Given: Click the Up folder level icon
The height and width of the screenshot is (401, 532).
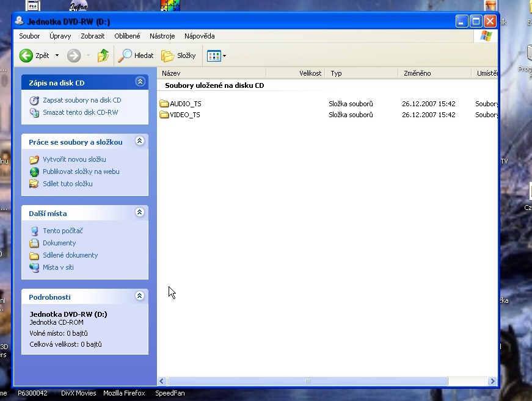Looking at the screenshot, I should click(x=103, y=56).
